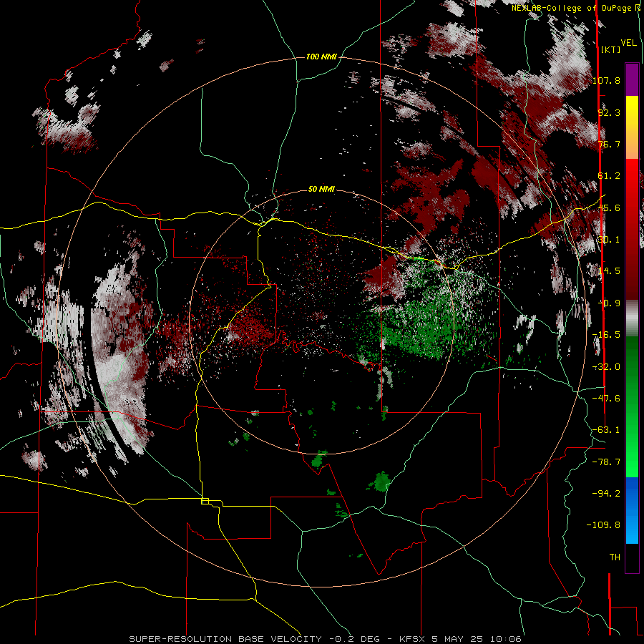Click the purple segment of the color bar
This screenshot has height=644, width=644.
pos(632,79)
